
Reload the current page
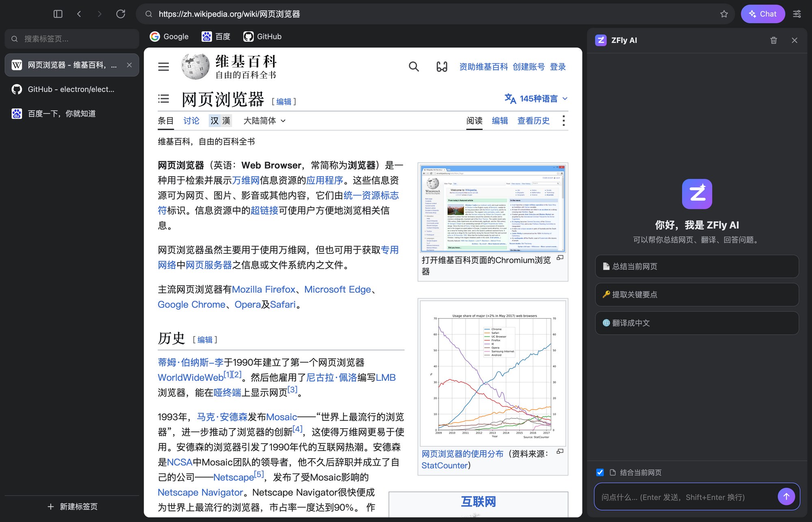(x=121, y=14)
